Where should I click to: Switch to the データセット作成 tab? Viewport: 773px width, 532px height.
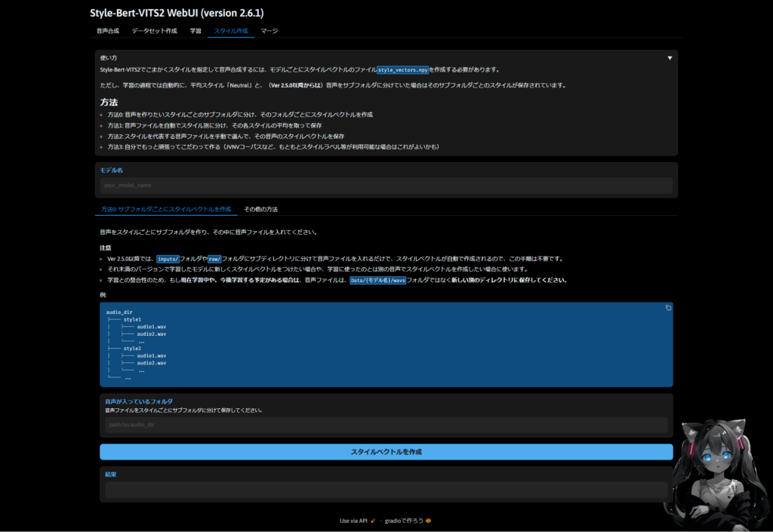(154, 30)
